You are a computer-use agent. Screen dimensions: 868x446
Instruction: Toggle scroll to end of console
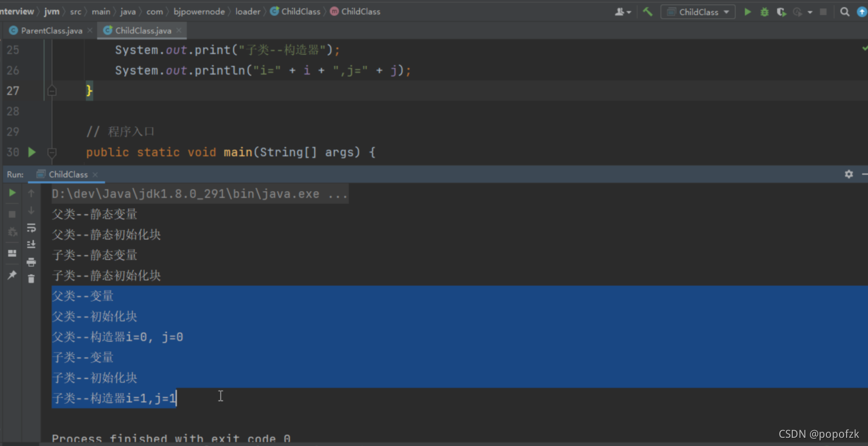coord(31,244)
